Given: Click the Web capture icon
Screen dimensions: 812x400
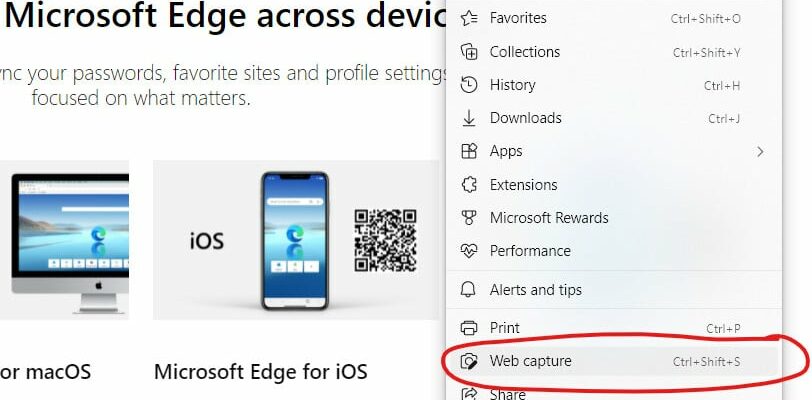Looking at the screenshot, I should click(x=468, y=361).
